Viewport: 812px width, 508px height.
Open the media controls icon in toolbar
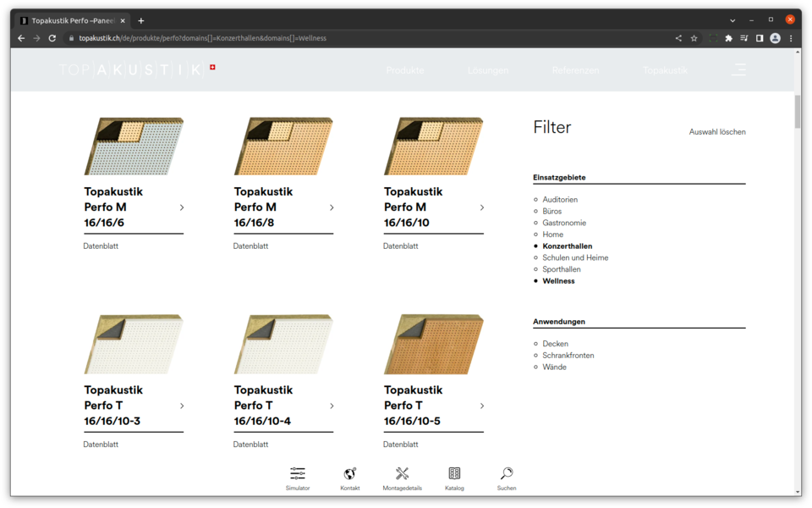(744, 38)
